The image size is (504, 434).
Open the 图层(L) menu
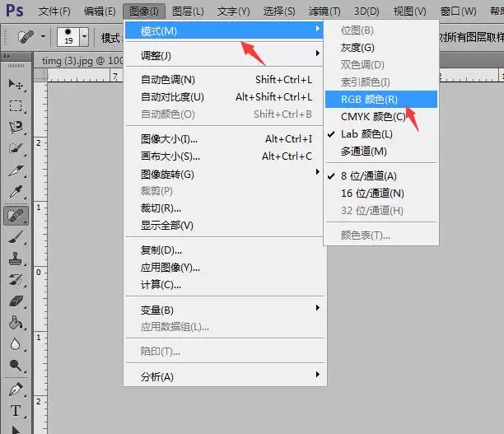click(x=188, y=12)
